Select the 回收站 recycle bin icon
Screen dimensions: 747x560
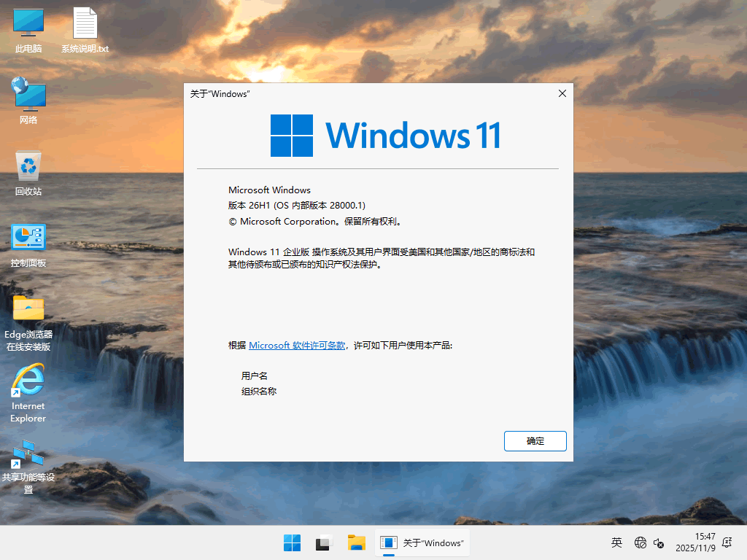click(x=28, y=173)
